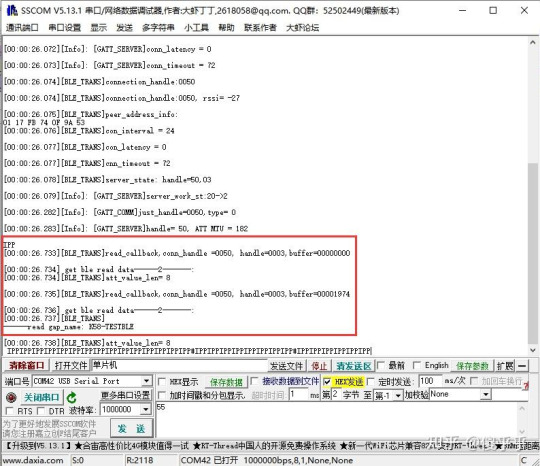Open the 小工具 menu
Image resolution: width=540 pixels, height=466 pixels.
point(196,28)
